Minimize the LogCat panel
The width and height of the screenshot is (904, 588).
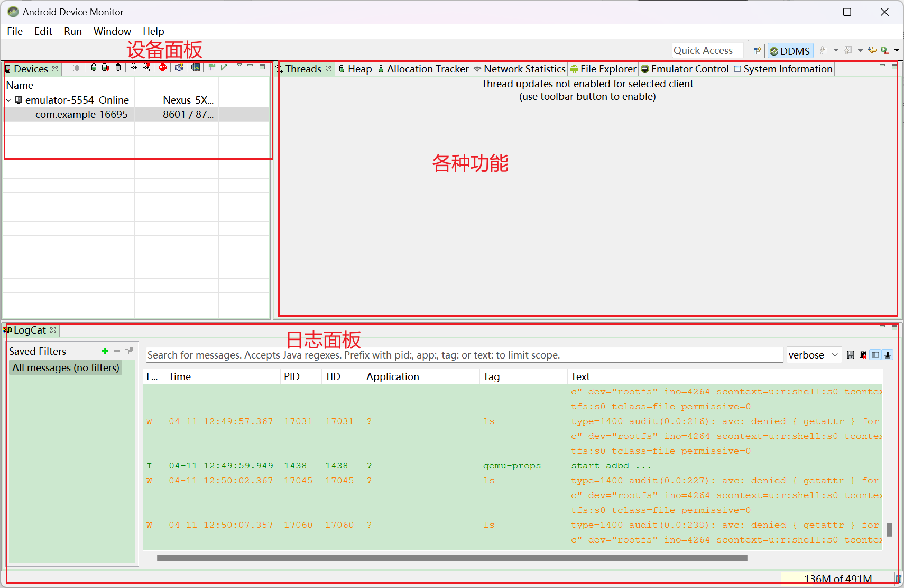pyautogui.click(x=882, y=327)
